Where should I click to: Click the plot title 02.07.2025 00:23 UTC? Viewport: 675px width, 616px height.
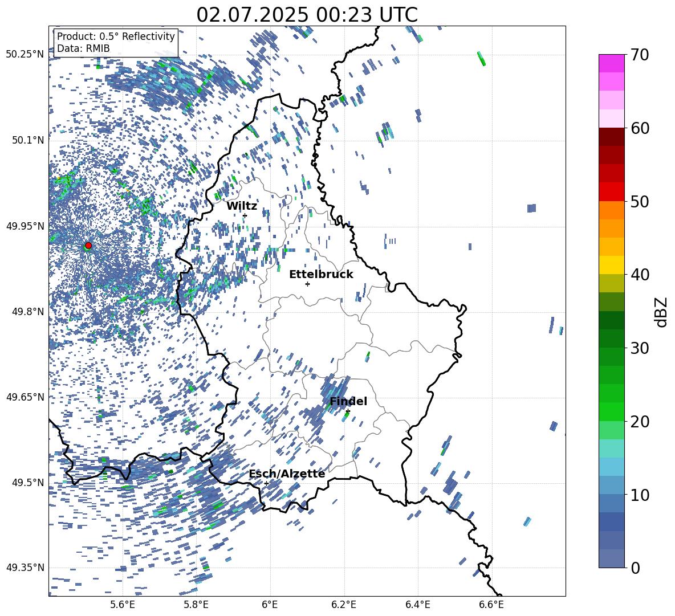click(x=307, y=15)
